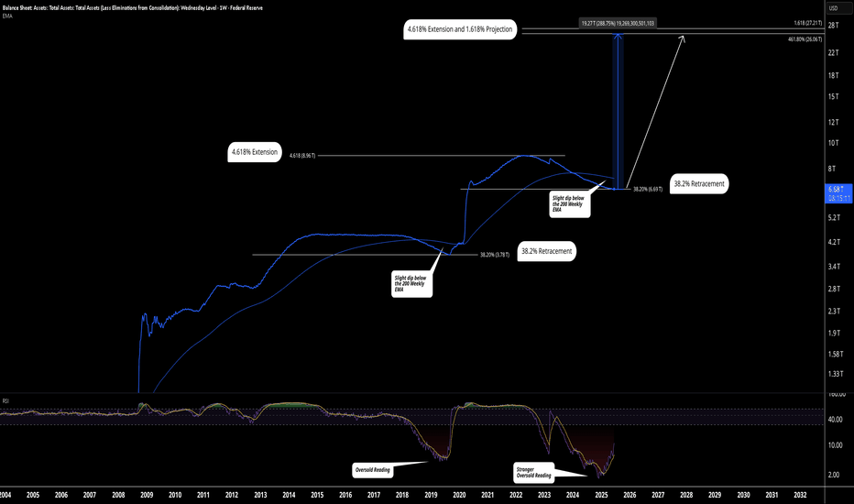
Task: Select the 'Stronger Oversold Reading' callout
Action: click(x=533, y=473)
